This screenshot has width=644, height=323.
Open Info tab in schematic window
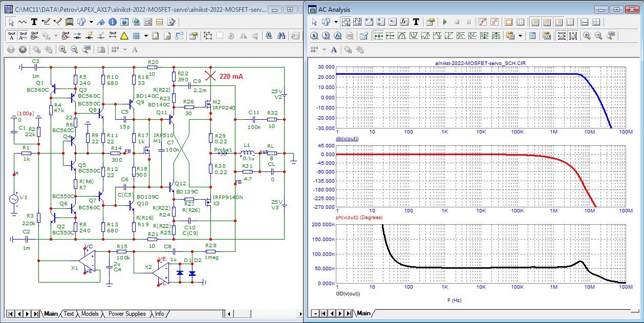[x=160, y=314]
